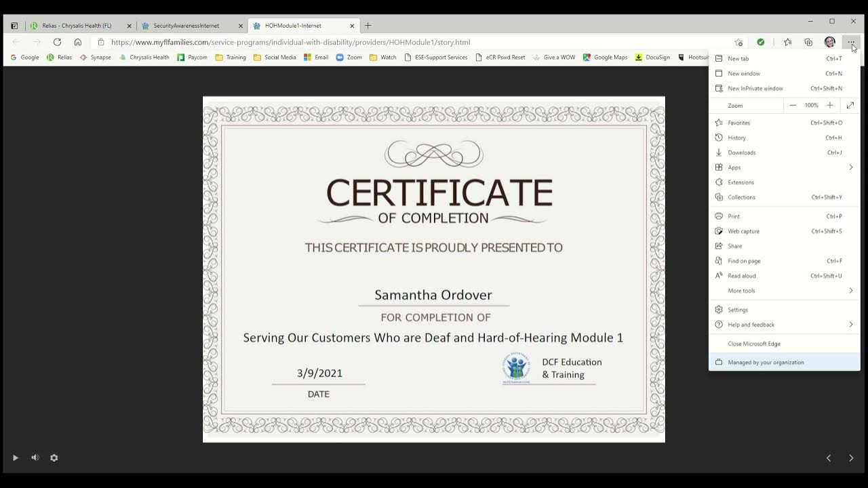
Task: Open the course player settings gear
Action: (54, 458)
